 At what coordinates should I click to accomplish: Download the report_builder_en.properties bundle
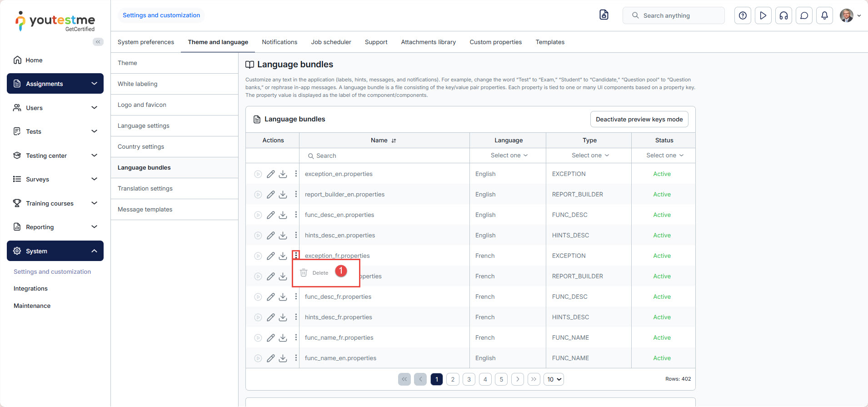(x=283, y=195)
